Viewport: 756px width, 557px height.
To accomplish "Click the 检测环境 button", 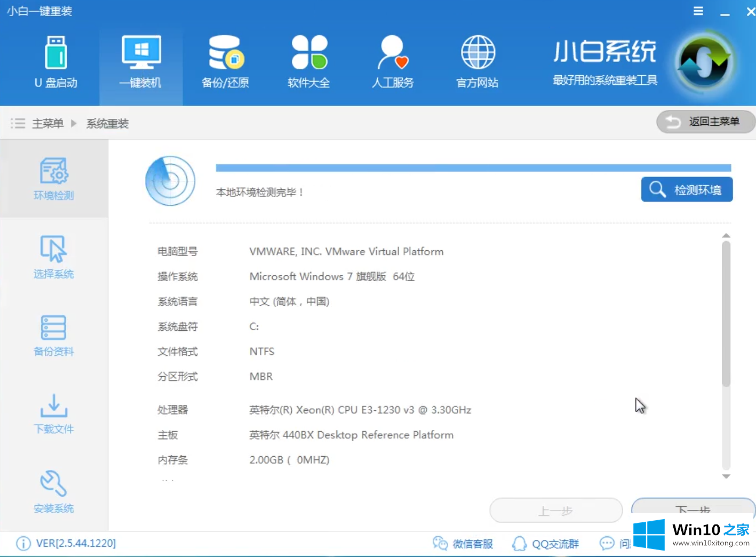I will [687, 189].
